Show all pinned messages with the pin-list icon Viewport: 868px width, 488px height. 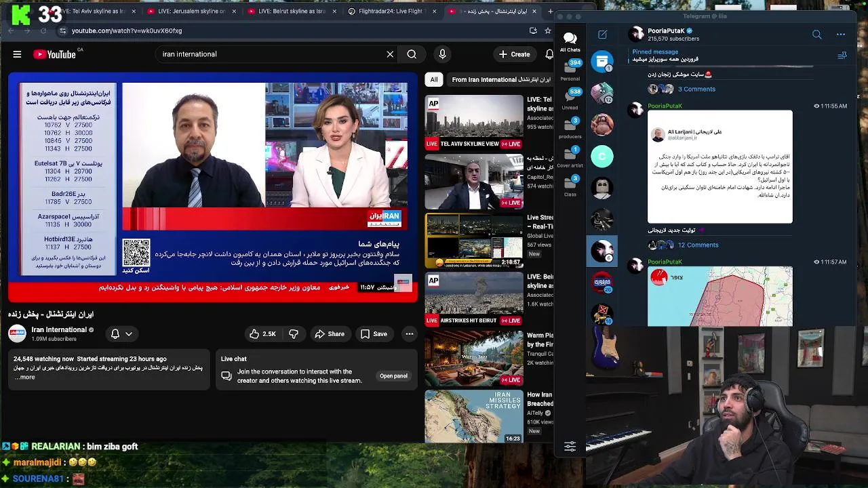[842, 56]
